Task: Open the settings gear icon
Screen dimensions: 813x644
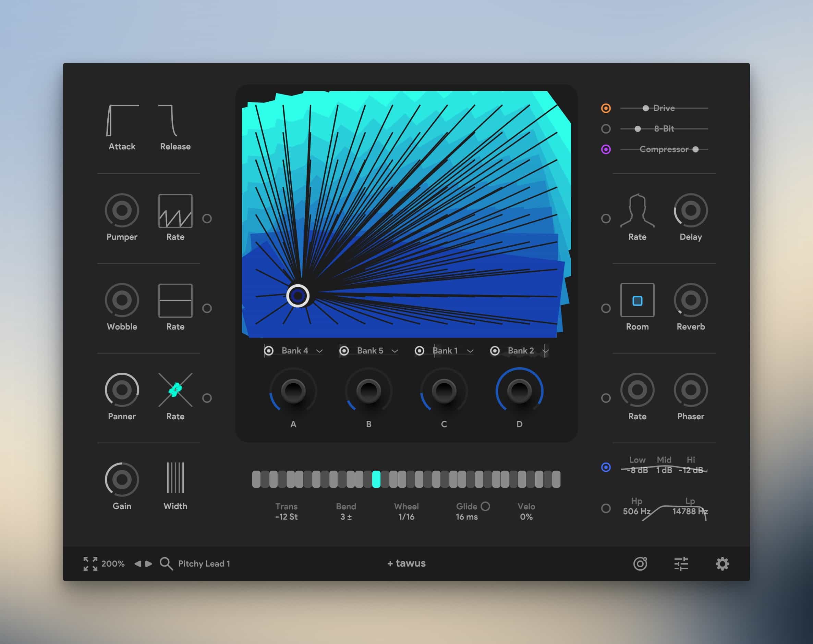Action: tap(722, 564)
